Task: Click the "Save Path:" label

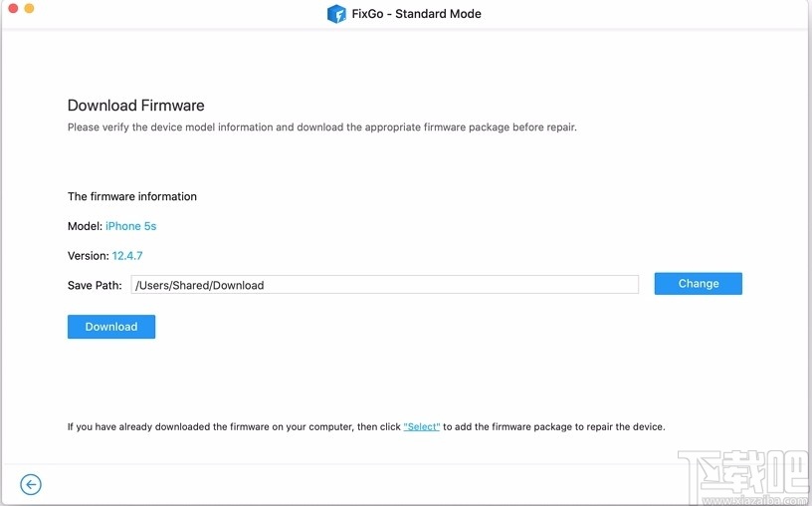Action: pos(95,285)
